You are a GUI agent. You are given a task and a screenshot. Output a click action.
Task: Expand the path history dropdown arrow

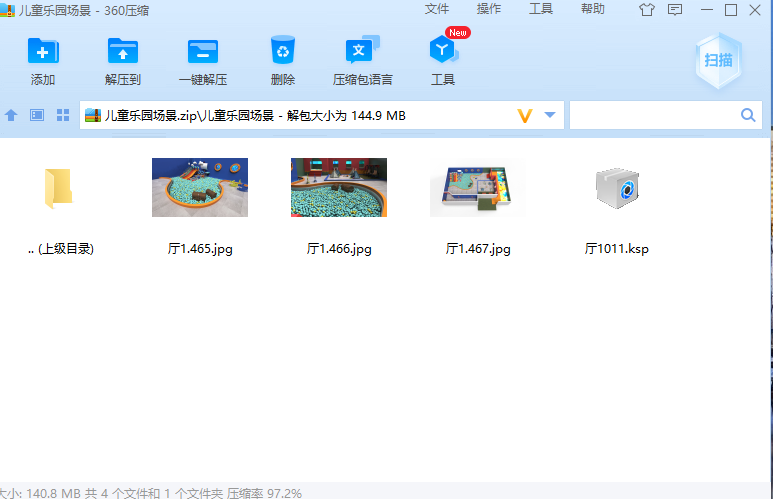(550, 115)
